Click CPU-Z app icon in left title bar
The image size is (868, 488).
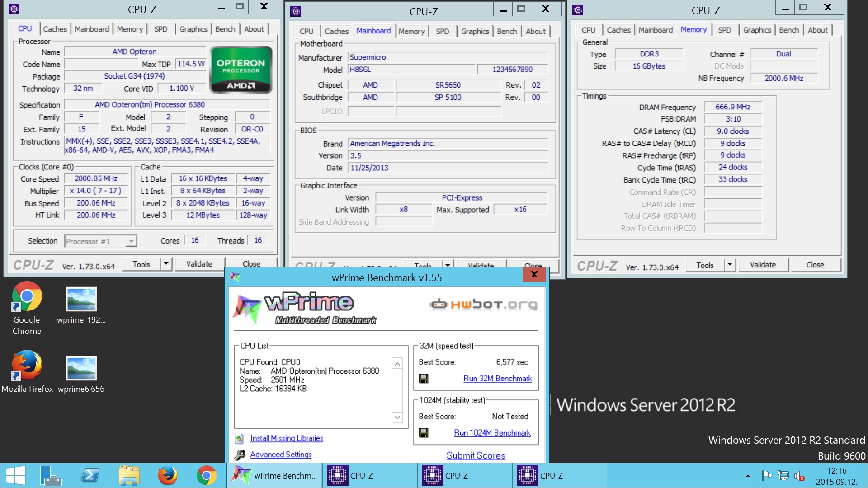click(x=14, y=9)
